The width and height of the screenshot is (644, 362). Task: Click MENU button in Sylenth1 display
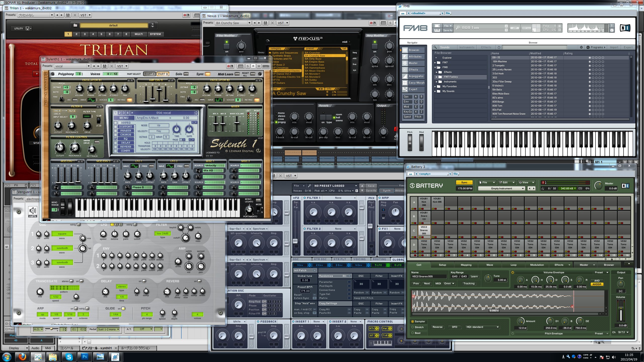(x=124, y=118)
